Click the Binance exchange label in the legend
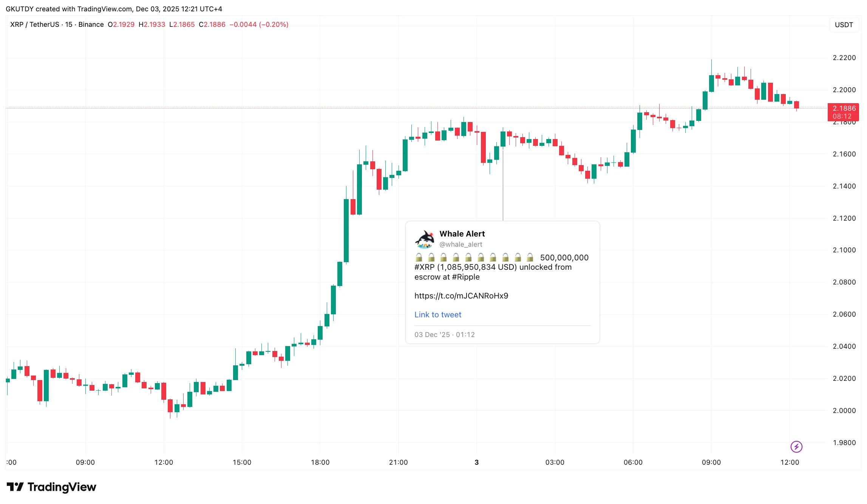Screen dimensions: 867x504 pos(91,24)
